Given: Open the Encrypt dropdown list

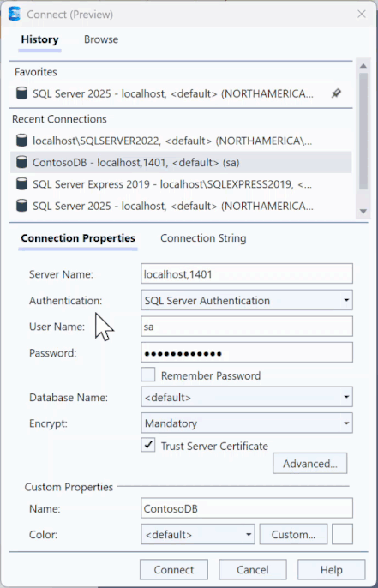Looking at the screenshot, I should 247,423.
